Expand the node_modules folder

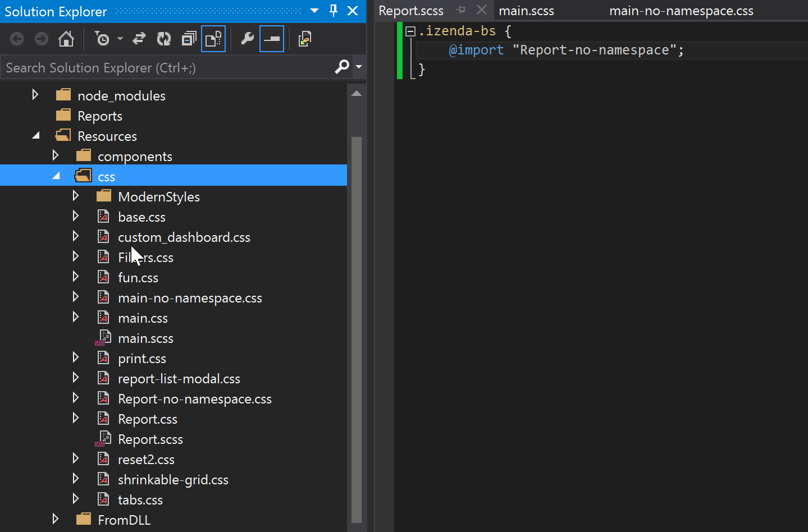pyautogui.click(x=35, y=94)
